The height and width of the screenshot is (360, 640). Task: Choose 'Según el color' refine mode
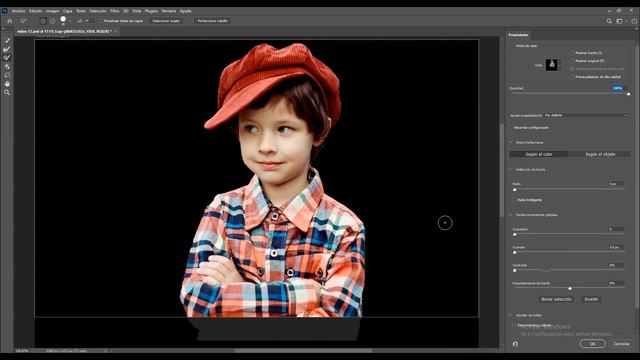539,154
